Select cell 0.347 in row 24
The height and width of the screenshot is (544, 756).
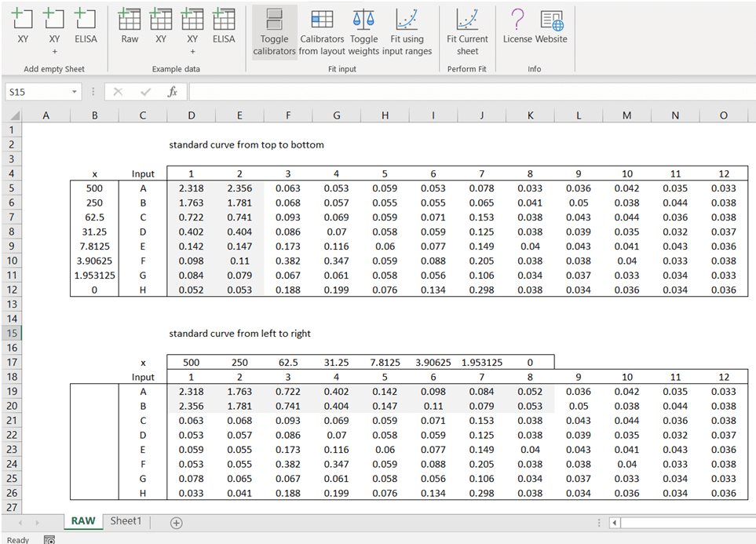[x=337, y=464]
